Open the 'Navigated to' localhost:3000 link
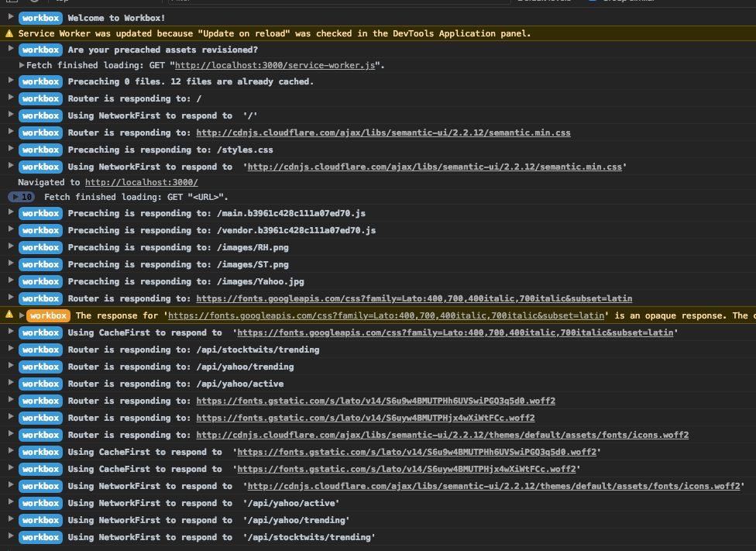The width and height of the screenshot is (756, 551). (x=141, y=182)
